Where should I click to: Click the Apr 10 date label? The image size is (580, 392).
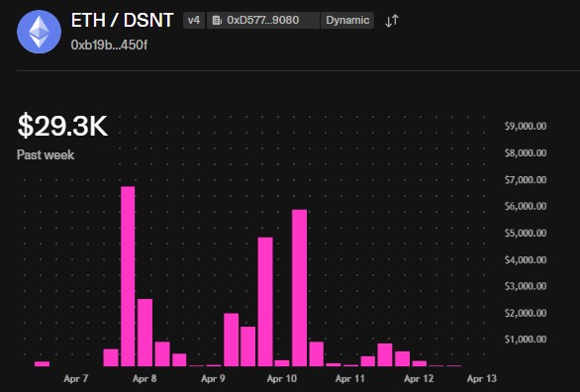(x=282, y=379)
